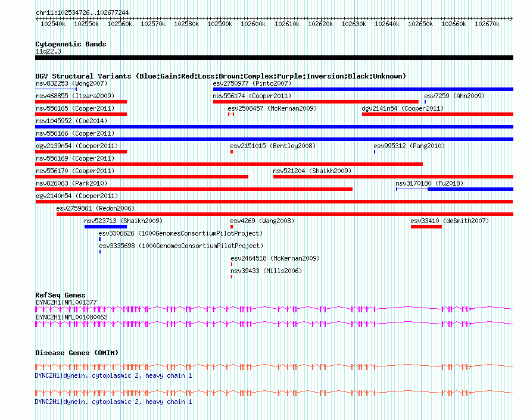Open nsv523713 (Shaikh2009) variant label
The image size is (530, 420).
[123, 221]
